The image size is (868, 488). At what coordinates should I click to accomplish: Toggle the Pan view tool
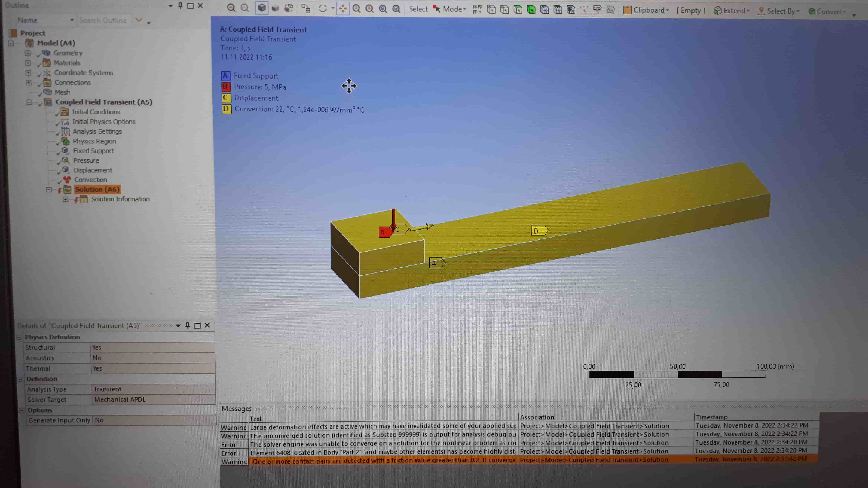click(x=343, y=8)
